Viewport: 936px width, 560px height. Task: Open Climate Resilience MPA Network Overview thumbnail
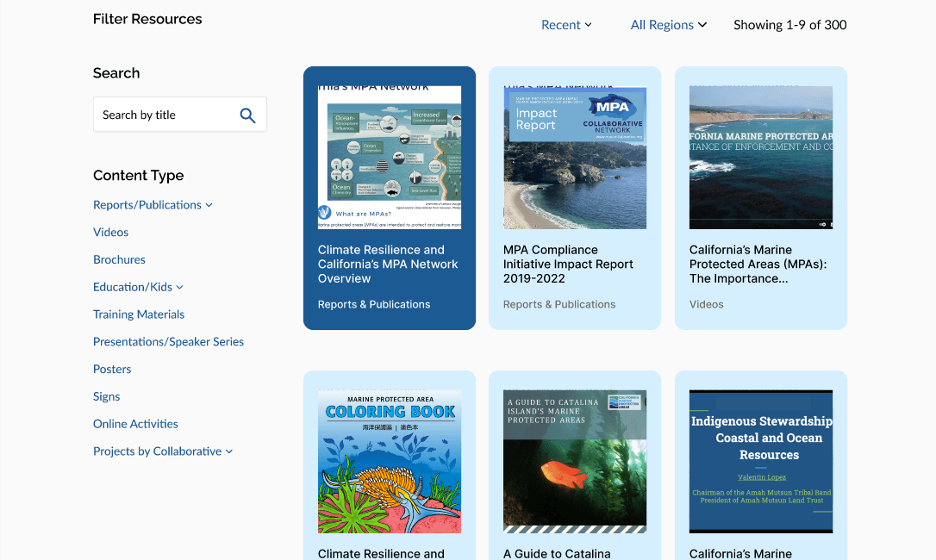point(390,158)
